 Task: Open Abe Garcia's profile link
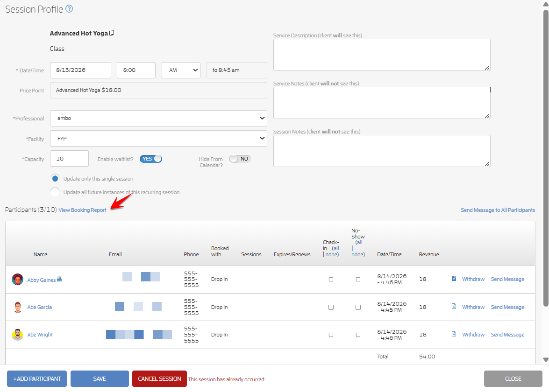click(40, 307)
